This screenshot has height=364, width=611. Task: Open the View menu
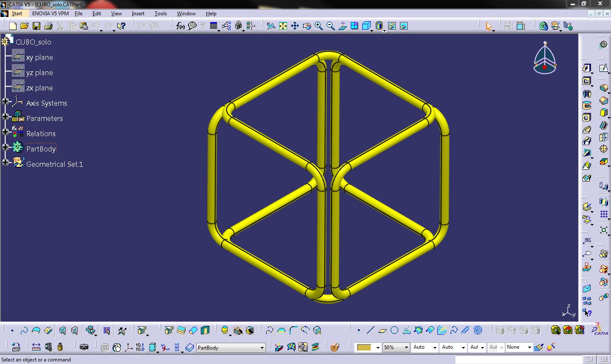click(116, 14)
